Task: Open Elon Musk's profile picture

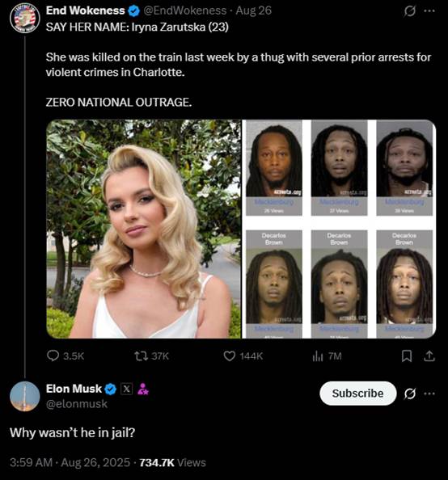Action: tap(25, 396)
